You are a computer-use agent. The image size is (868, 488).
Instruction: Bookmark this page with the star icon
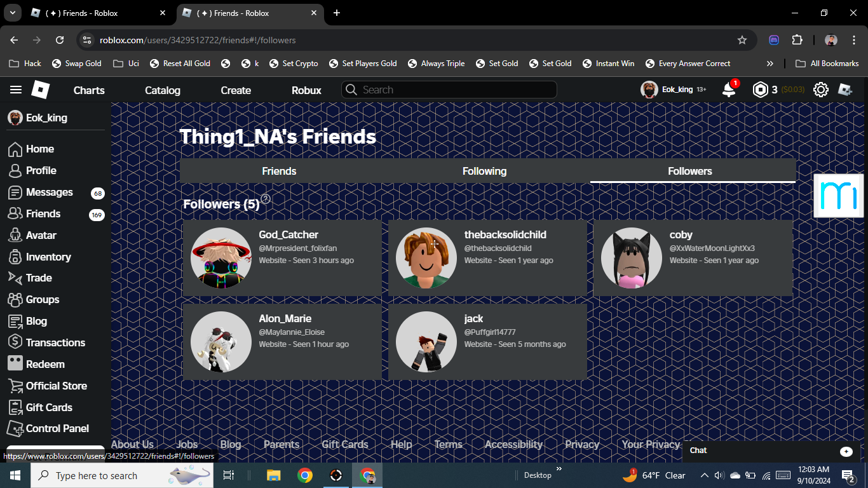point(742,40)
